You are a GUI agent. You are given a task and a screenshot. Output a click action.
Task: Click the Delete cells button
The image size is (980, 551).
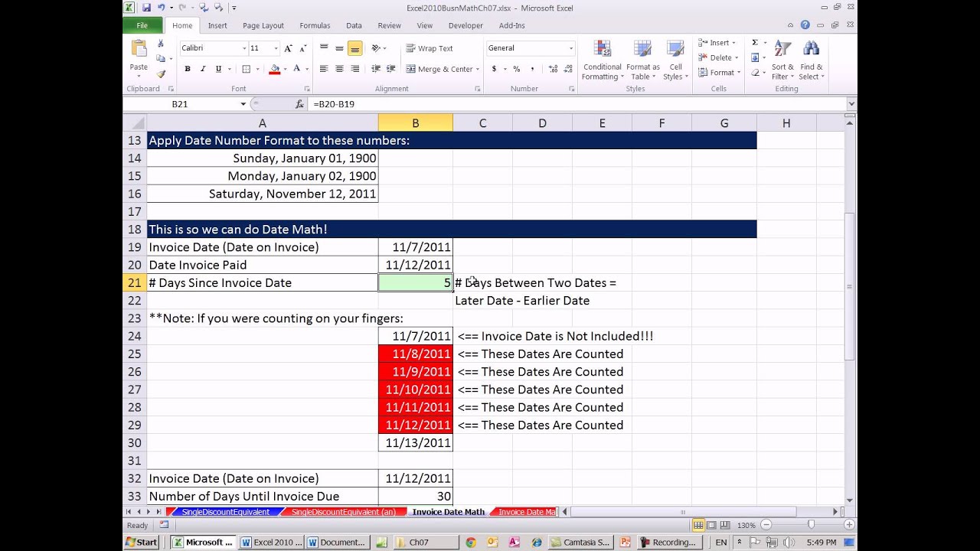tap(717, 57)
